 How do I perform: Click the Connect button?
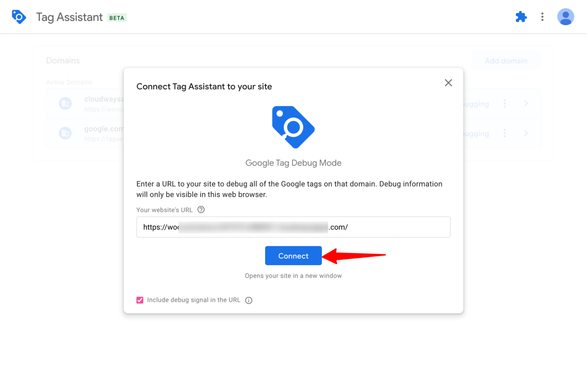click(x=293, y=256)
